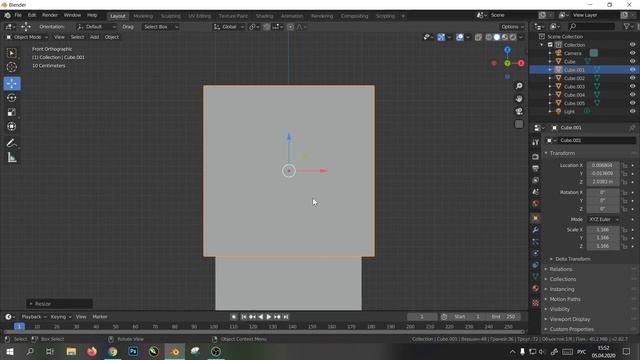
Task: Open the Options dropdown in viewport header
Action: coord(513,27)
